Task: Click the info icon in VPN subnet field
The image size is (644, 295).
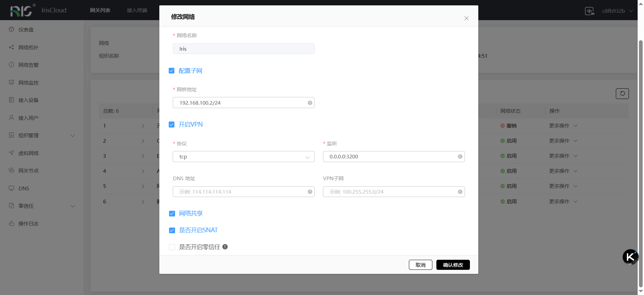Action: pyautogui.click(x=460, y=192)
